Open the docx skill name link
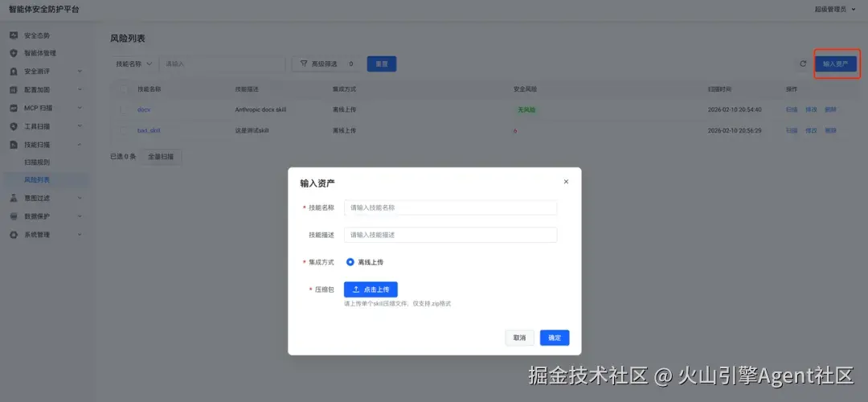Viewport: 868px width, 402px height. point(144,109)
